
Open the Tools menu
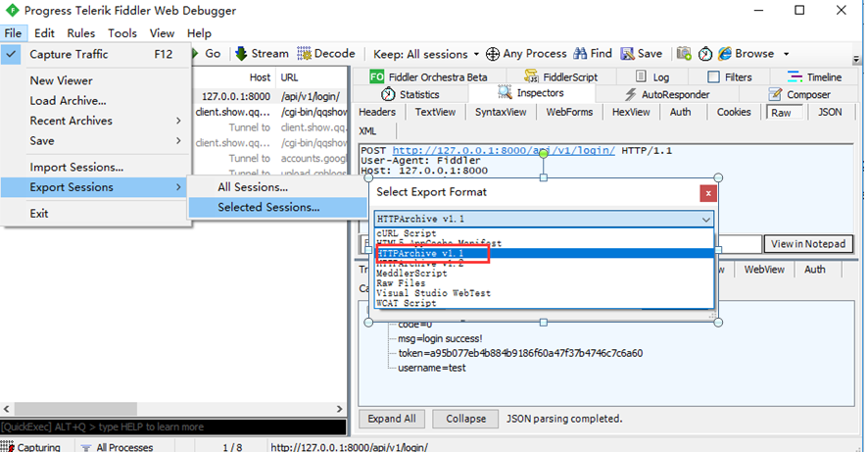(122, 33)
